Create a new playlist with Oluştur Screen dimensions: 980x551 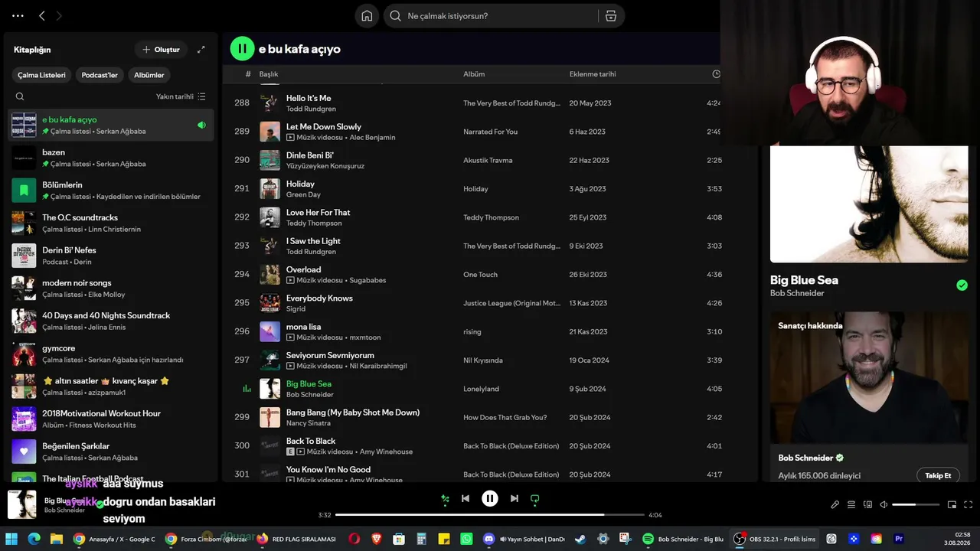pos(161,50)
